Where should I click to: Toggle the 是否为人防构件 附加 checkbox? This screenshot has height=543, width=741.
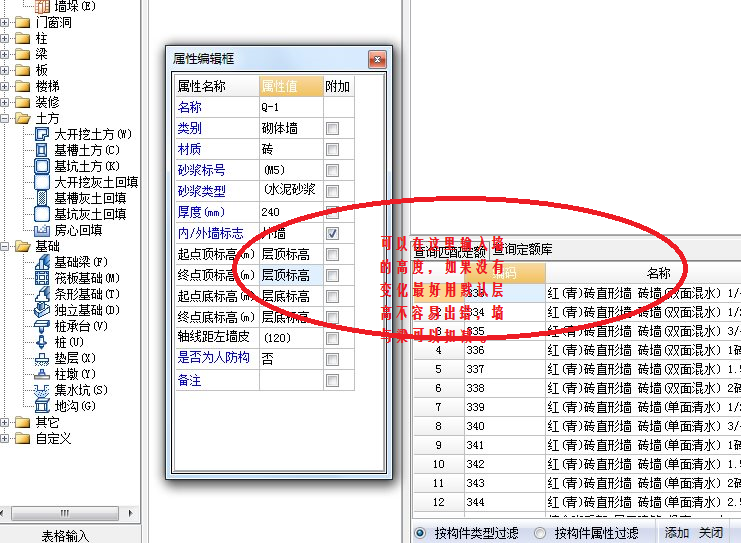point(332,359)
